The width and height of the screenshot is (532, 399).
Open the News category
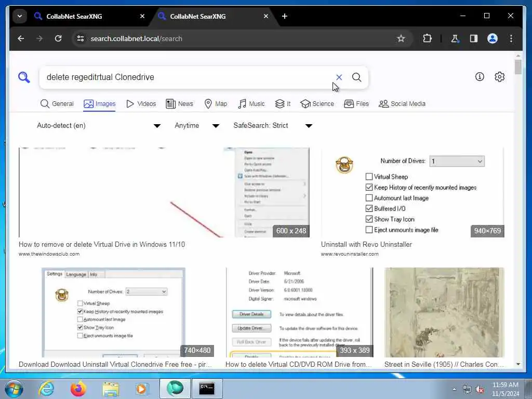pyautogui.click(x=179, y=104)
